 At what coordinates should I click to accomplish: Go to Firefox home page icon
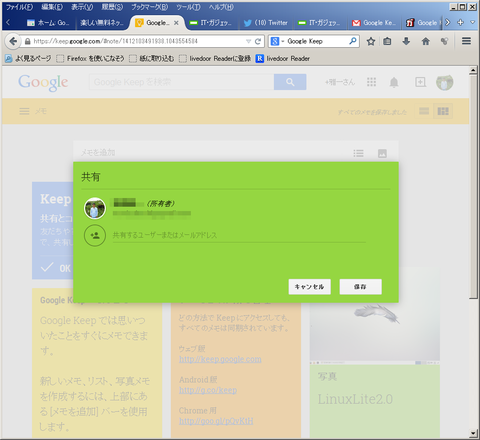coord(426,41)
